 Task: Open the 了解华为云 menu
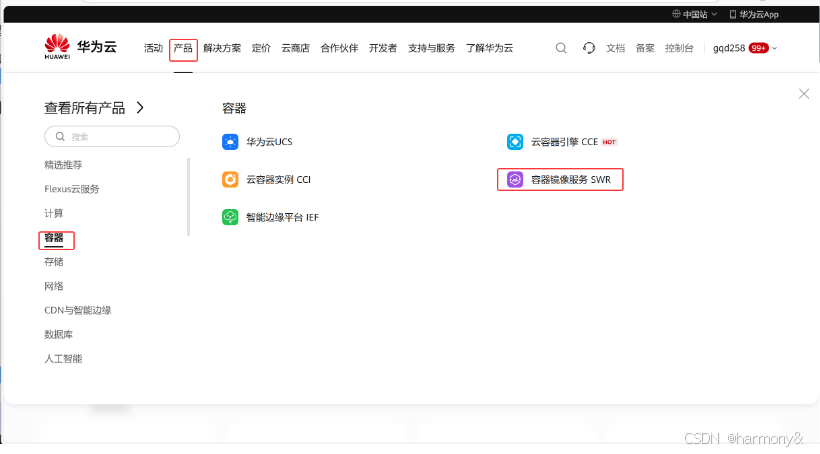[x=489, y=48]
